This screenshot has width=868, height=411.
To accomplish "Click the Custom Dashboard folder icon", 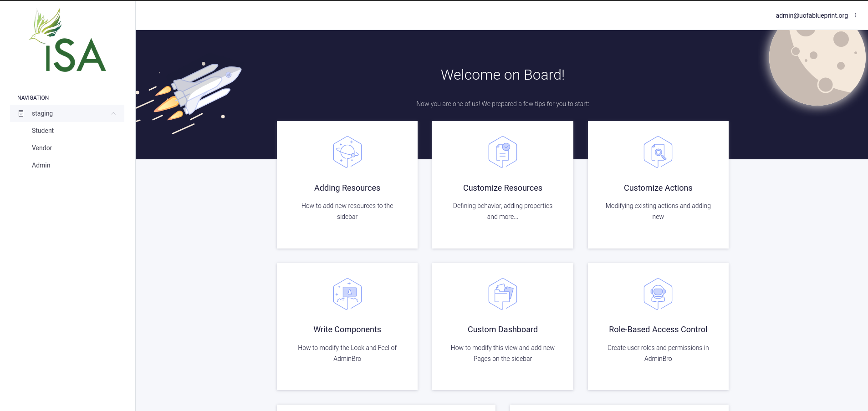I will tap(503, 294).
